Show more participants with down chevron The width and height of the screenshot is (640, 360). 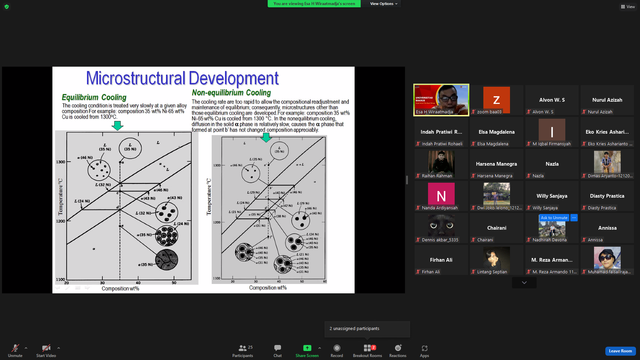(524, 282)
